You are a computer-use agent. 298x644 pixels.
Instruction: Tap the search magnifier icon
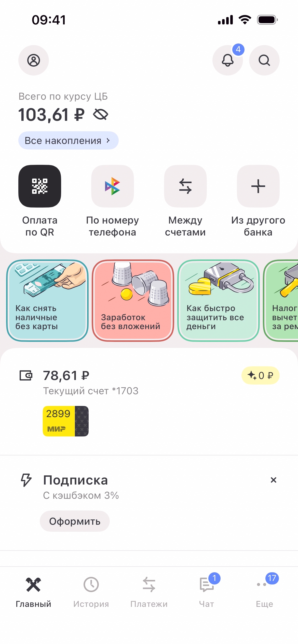[264, 61]
